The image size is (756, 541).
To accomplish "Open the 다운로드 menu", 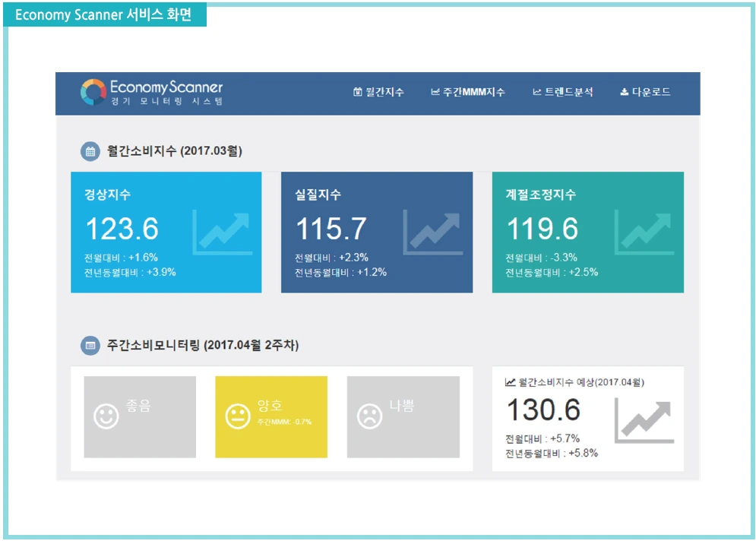I will click(x=645, y=92).
